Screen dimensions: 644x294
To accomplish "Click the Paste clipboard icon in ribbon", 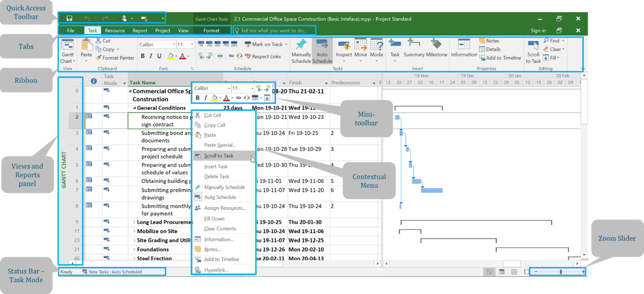I will (x=87, y=44).
